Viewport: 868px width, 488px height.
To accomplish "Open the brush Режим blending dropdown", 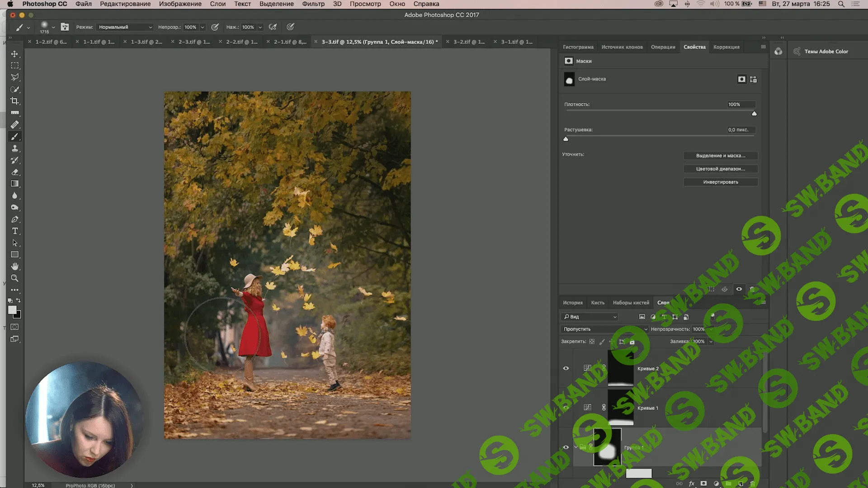I will 125,27.
